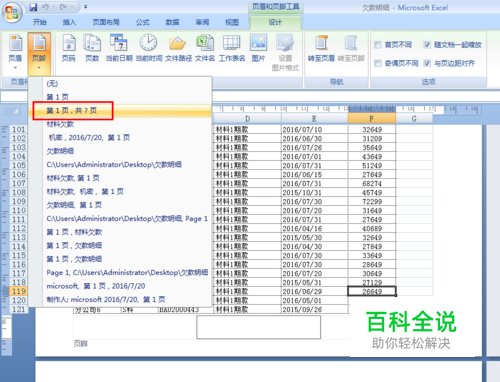Toggle 随文档一起缩放 checkbox

[x=427, y=45]
